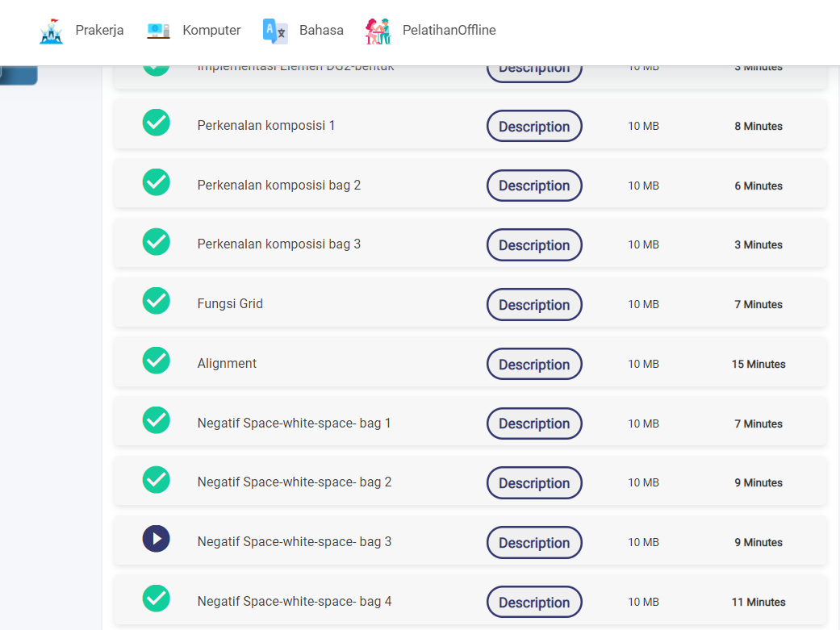The height and width of the screenshot is (630, 840).
Task: Click the Bahasa translate icon
Action: (275, 31)
